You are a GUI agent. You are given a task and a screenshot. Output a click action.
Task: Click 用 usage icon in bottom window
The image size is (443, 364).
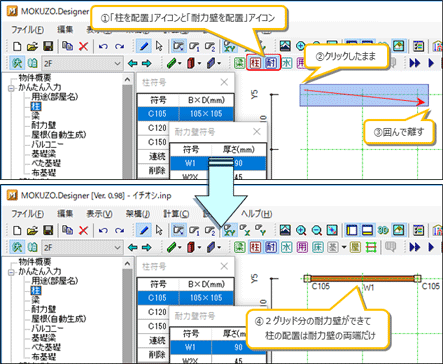click(x=302, y=247)
